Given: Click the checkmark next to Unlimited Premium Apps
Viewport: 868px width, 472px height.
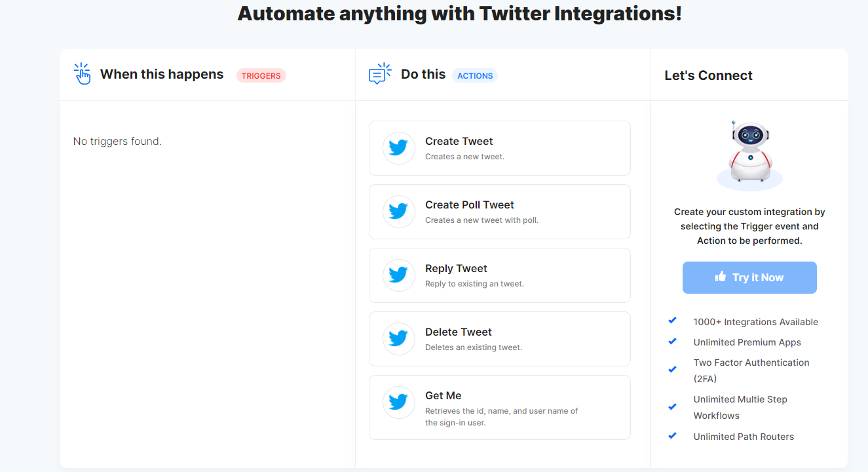Looking at the screenshot, I should (672, 342).
